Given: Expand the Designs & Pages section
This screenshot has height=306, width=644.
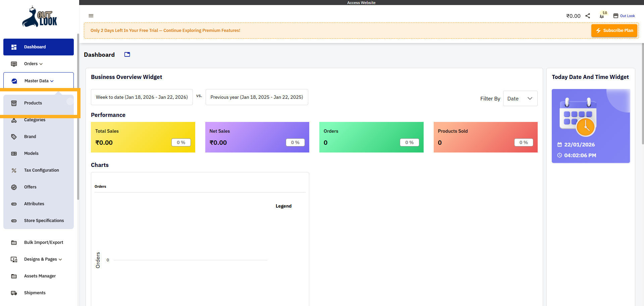Looking at the screenshot, I should (x=43, y=259).
